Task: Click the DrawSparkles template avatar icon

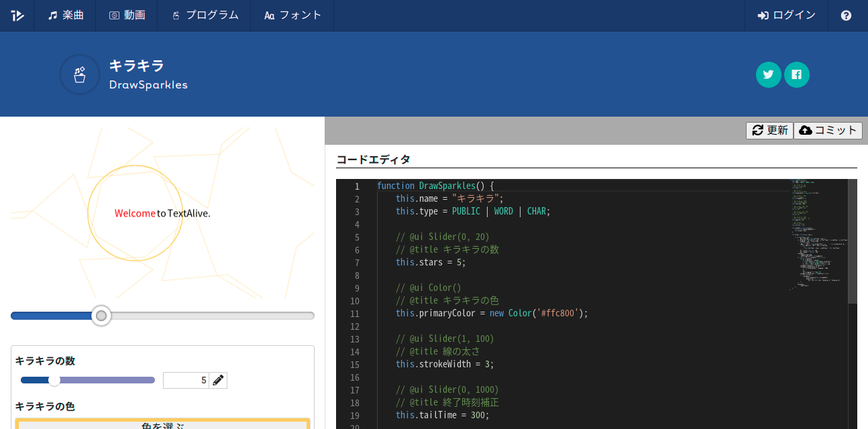Action: (x=80, y=74)
